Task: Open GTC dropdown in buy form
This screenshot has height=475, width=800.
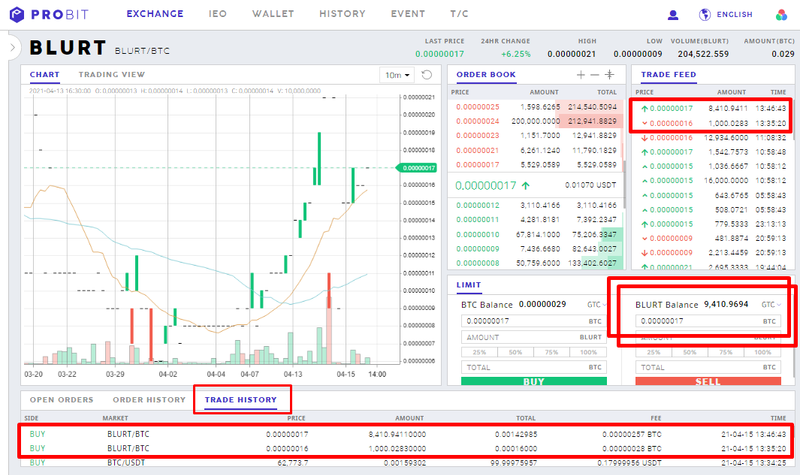Action: [x=596, y=305]
